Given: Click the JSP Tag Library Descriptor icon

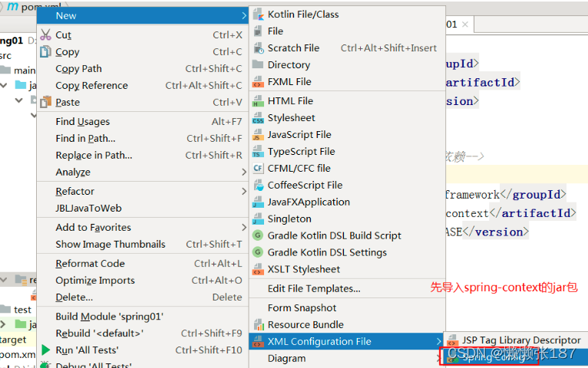Looking at the screenshot, I should (x=453, y=340).
